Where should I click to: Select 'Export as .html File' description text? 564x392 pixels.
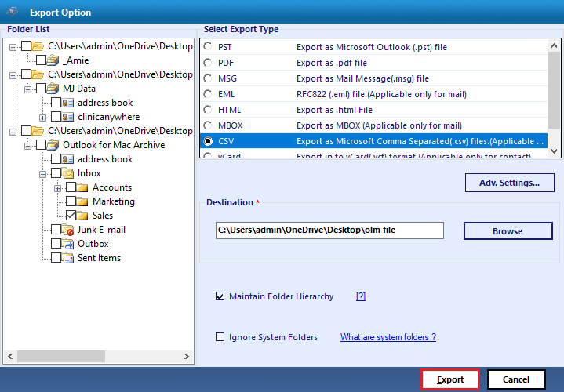click(x=334, y=110)
